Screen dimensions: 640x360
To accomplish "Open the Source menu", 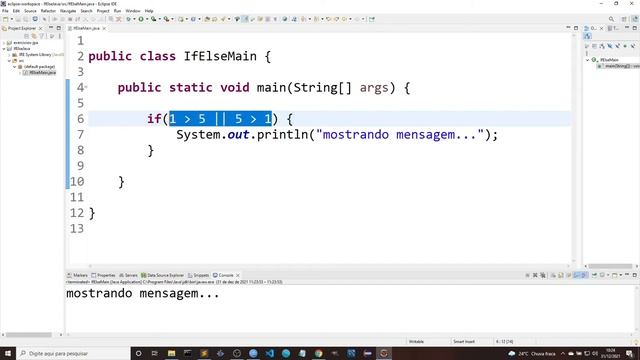I will pos(30,11).
